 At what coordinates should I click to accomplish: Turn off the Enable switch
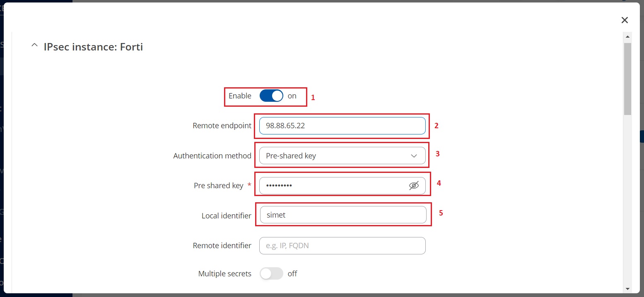pyautogui.click(x=271, y=96)
